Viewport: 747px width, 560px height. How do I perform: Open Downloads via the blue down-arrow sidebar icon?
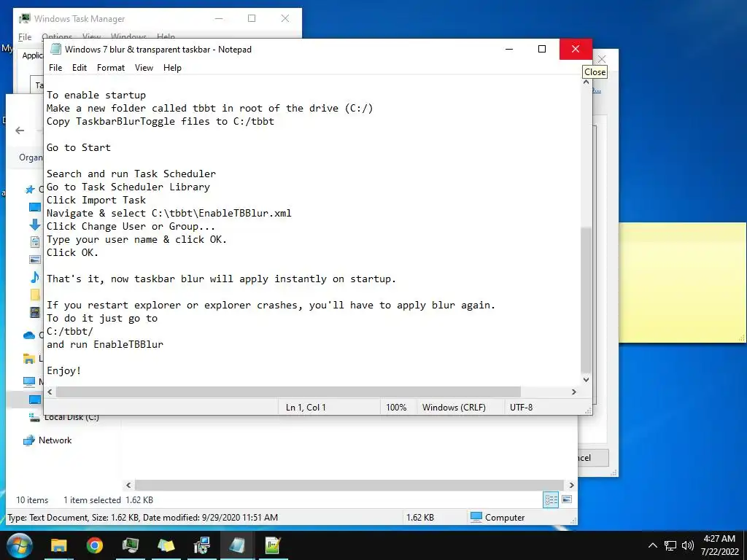pyautogui.click(x=35, y=225)
